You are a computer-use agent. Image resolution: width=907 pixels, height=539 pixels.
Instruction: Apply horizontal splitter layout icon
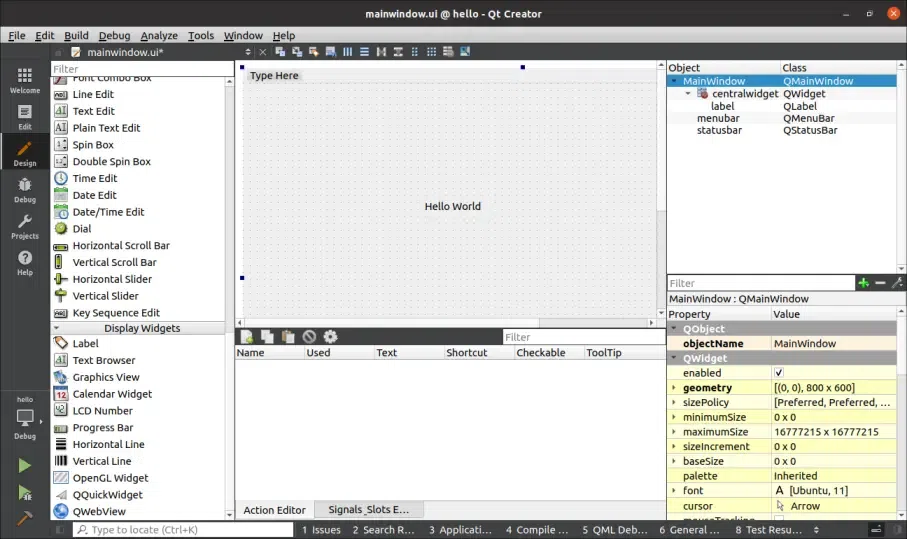point(381,51)
